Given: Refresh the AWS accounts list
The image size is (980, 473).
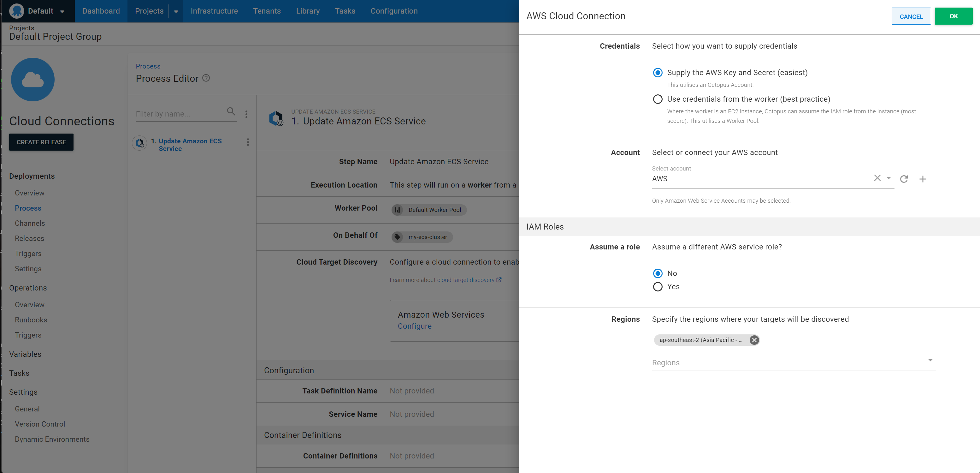Looking at the screenshot, I should [x=904, y=179].
